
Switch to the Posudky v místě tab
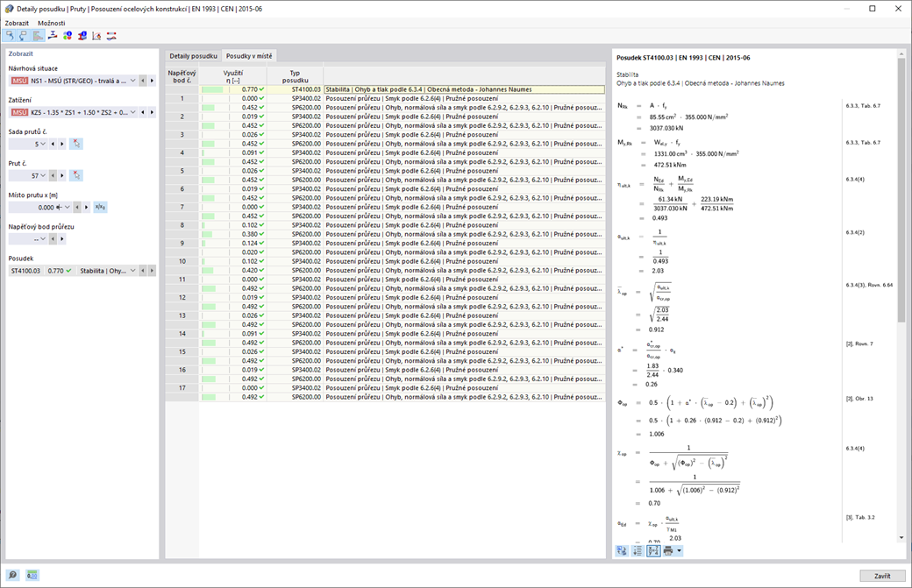pos(249,56)
